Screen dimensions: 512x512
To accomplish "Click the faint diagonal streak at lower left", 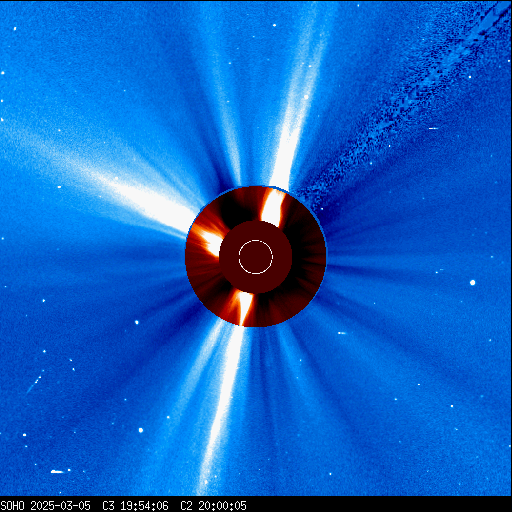I will (x=34, y=384).
